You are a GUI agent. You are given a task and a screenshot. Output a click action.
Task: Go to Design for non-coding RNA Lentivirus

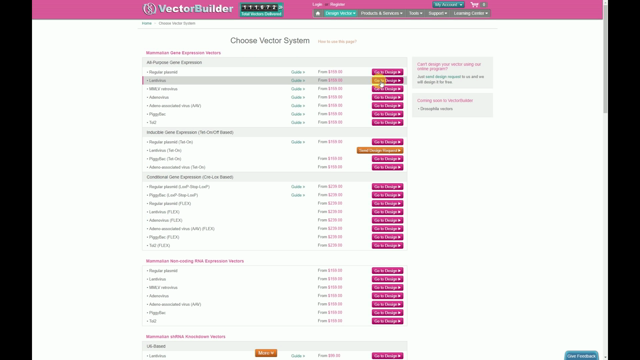(x=387, y=279)
